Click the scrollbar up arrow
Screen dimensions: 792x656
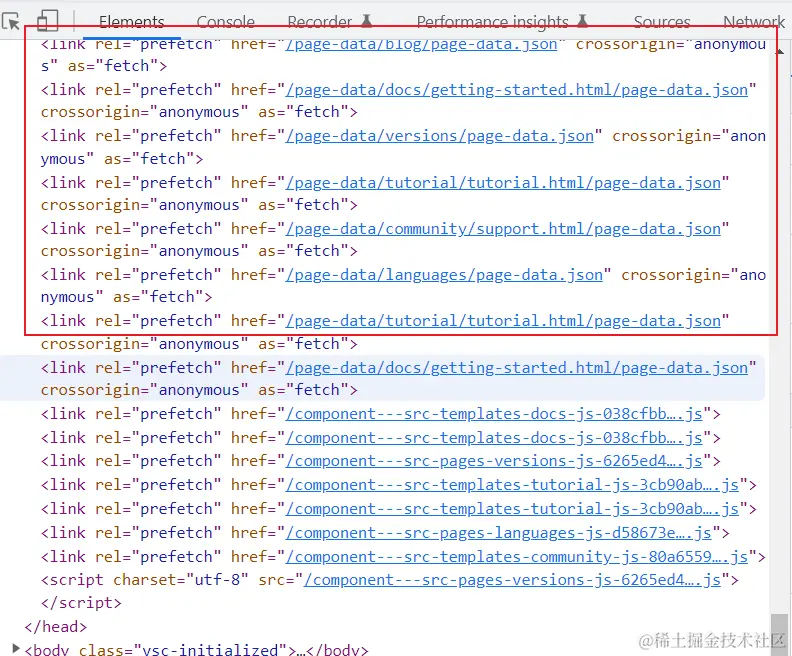780,51
